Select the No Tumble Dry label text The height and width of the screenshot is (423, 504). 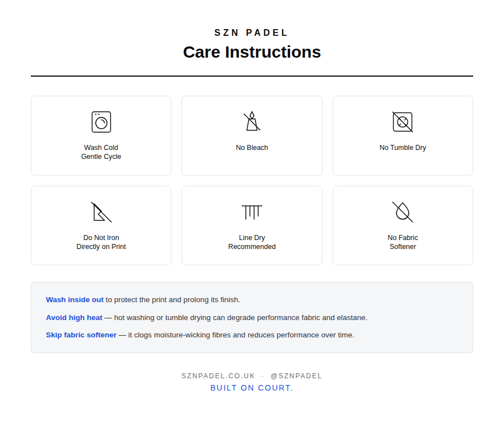tap(403, 147)
